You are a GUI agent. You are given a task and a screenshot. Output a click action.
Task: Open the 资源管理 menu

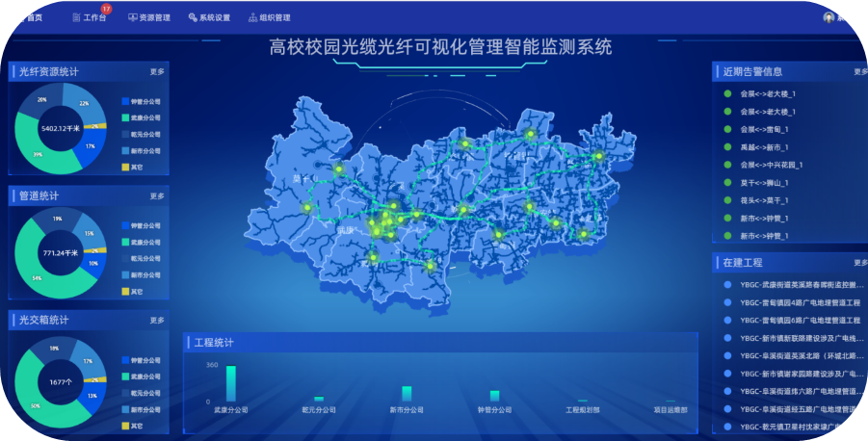pos(154,17)
